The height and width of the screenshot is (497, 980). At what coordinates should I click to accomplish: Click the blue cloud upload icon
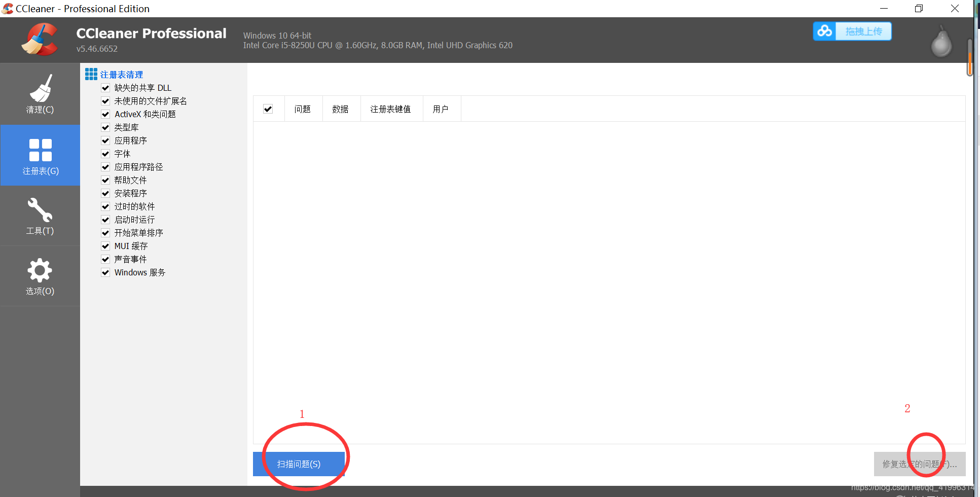(824, 31)
